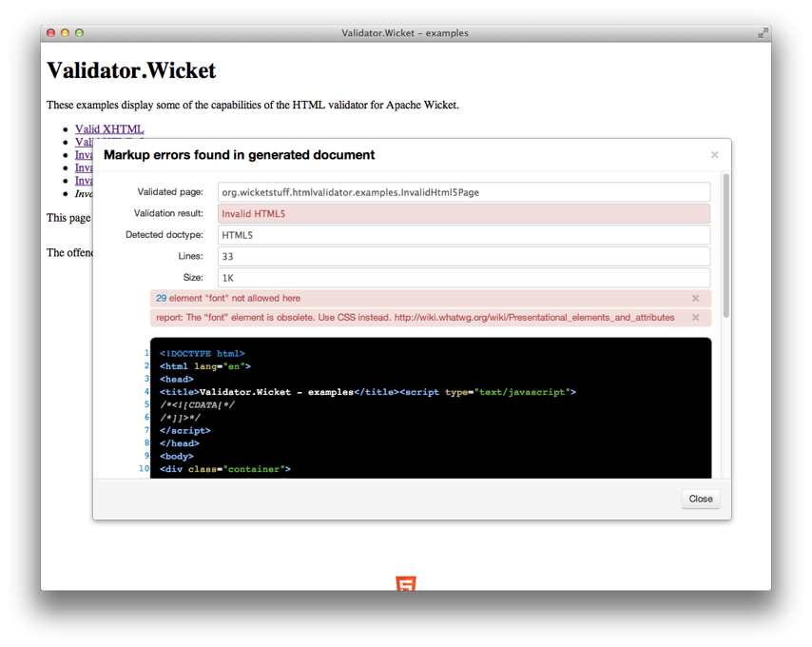Click the yellow minimize window button
Image resolution: width=812 pixels, height=647 pixels.
tap(65, 32)
